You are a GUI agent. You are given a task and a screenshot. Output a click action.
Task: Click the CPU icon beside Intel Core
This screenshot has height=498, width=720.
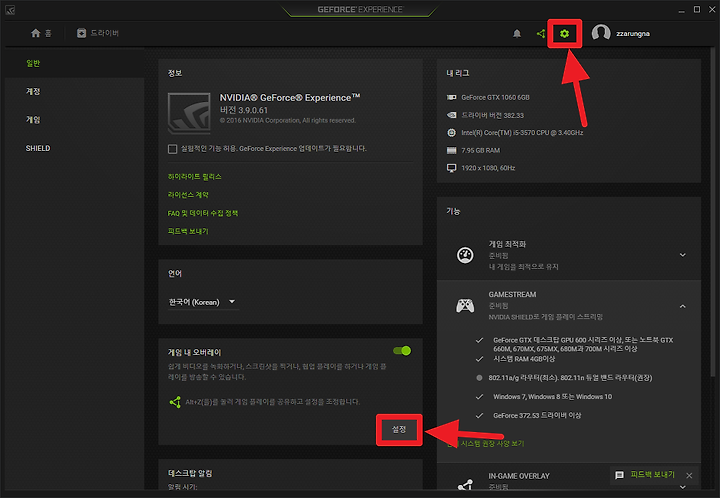(451, 133)
